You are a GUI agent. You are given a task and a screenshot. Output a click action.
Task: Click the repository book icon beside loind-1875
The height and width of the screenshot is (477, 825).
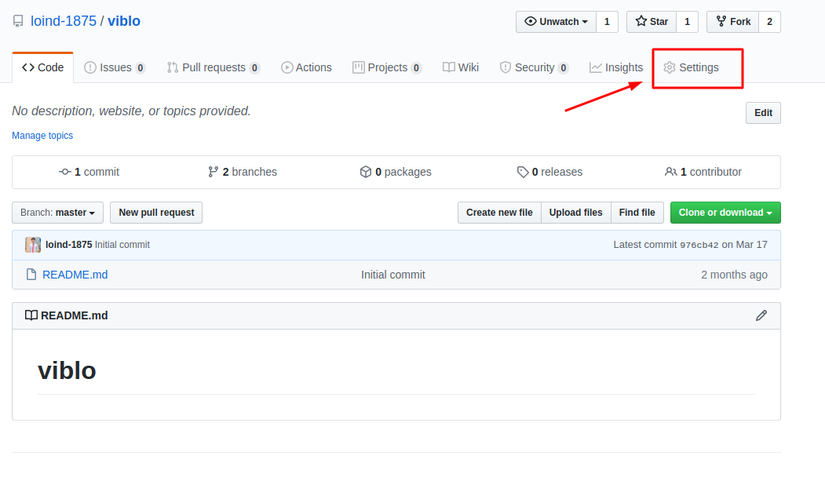pos(18,22)
